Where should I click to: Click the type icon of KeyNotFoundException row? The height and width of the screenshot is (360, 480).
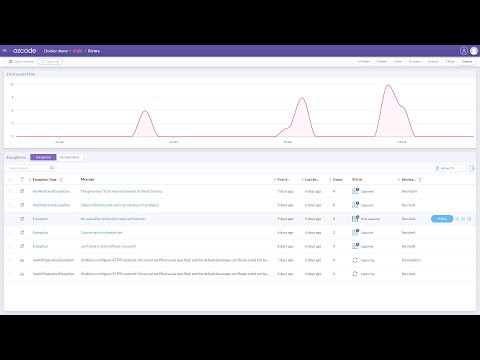pyautogui.click(x=22, y=191)
